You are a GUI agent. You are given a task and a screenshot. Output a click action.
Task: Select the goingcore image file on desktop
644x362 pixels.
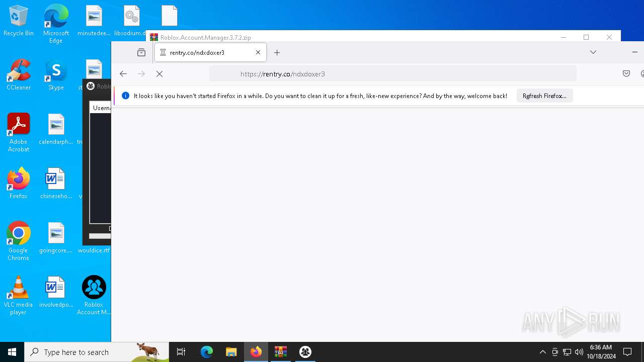56,238
